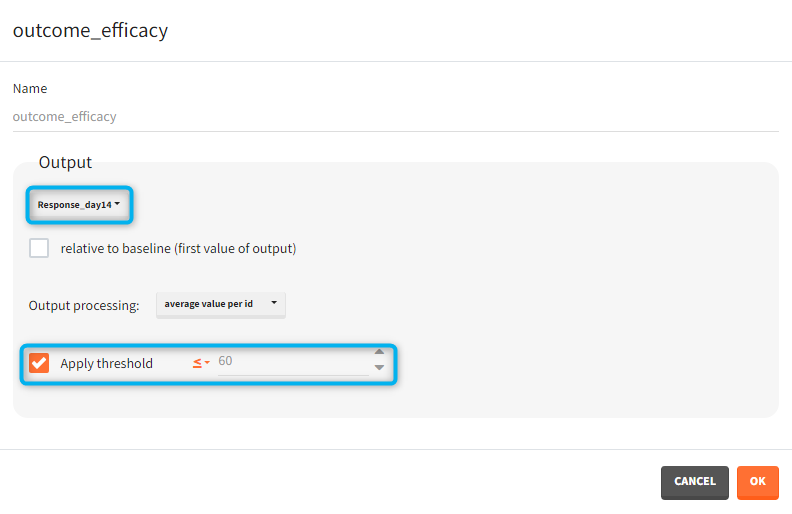The height and width of the screenshot is (514, 792).
Task: Click the 'Output' section heading
Action: coord(65,162)
